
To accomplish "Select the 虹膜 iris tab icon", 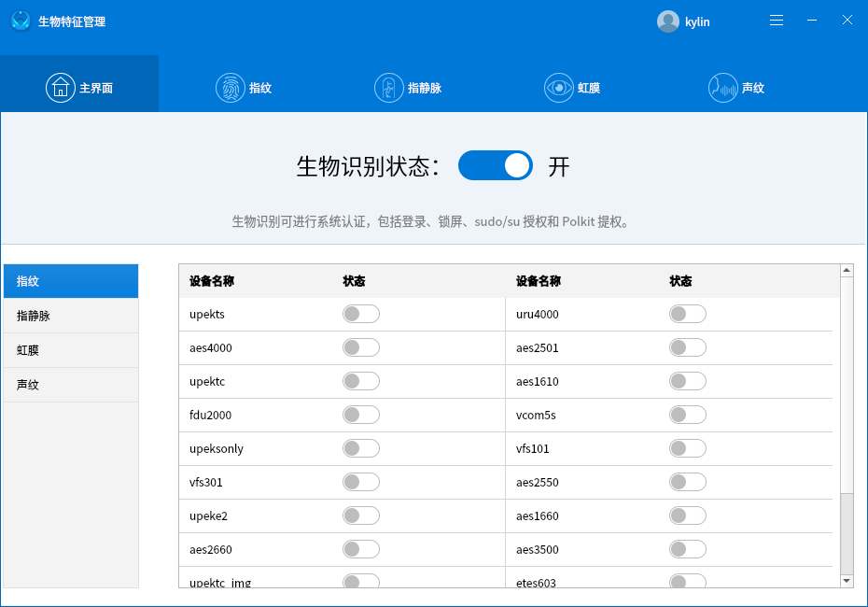I will [560, 87].
